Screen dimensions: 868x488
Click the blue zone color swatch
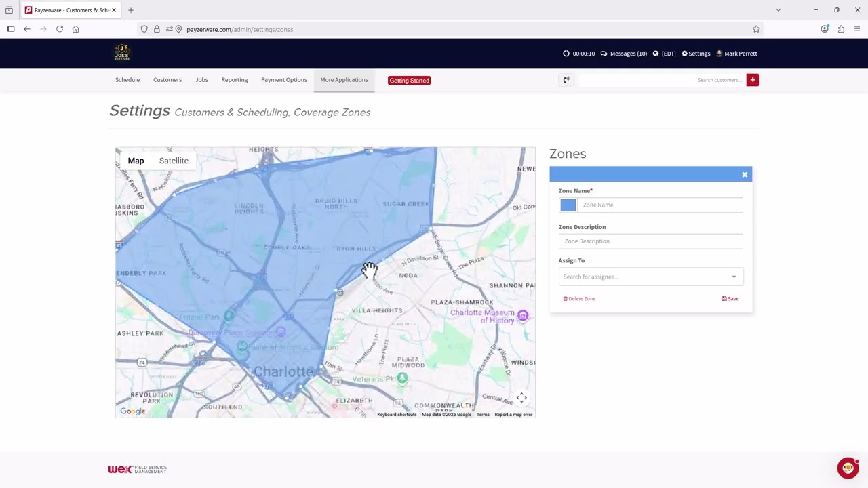(568, 205)
